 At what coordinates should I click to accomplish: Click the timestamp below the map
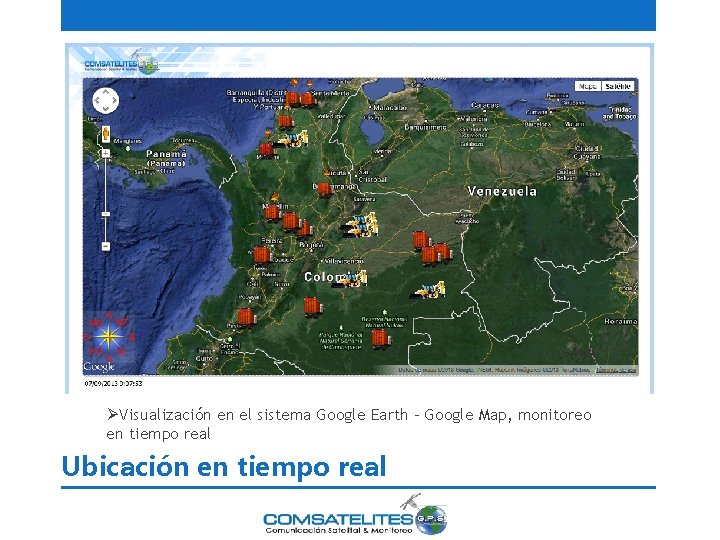click(113, 383)
